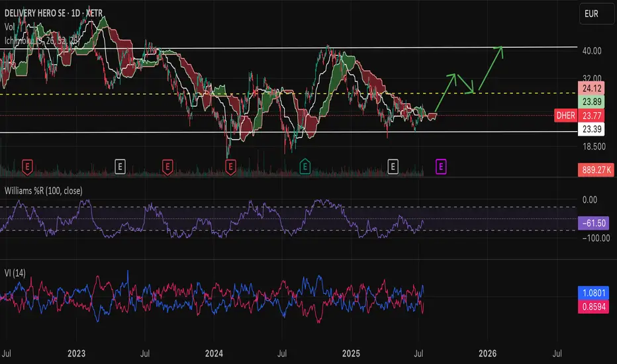Click the red 23.77 last price label
This screenshot has width=617, height=364.
(591, 115)
